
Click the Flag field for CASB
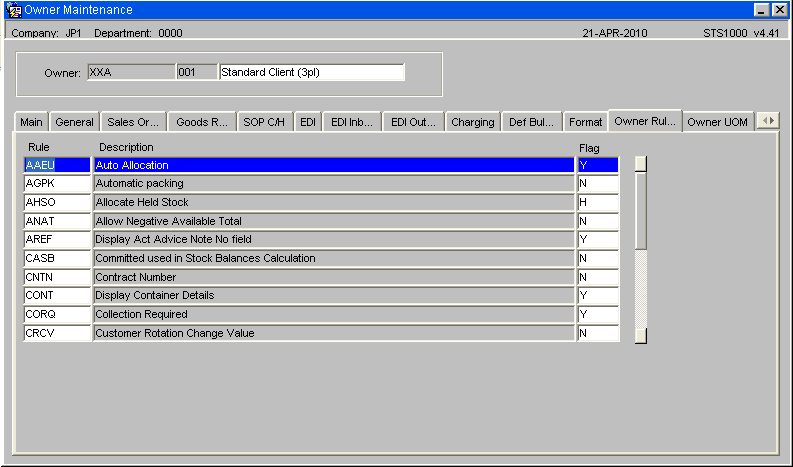[x=598, y=259]
